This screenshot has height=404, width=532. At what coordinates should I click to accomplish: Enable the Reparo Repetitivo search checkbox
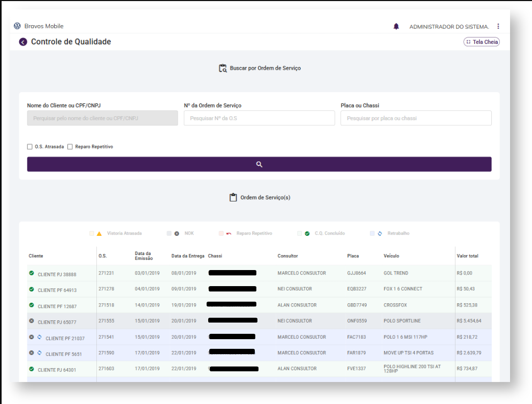pyautogui.click(x=70, y=147)
